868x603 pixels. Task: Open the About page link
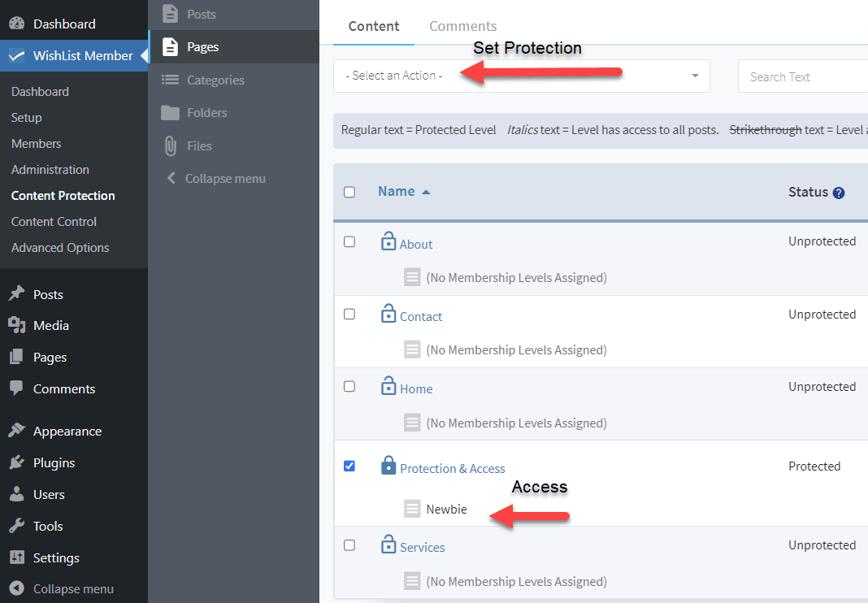click(x=416, y=244)
